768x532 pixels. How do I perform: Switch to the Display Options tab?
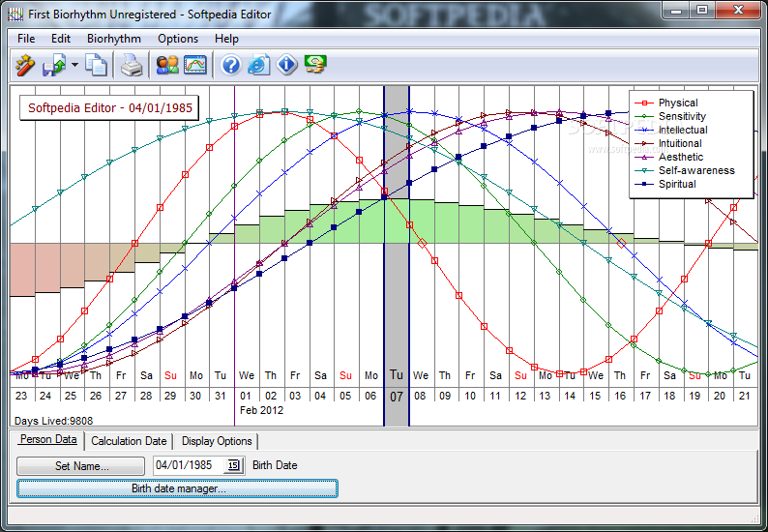[217, 441]
